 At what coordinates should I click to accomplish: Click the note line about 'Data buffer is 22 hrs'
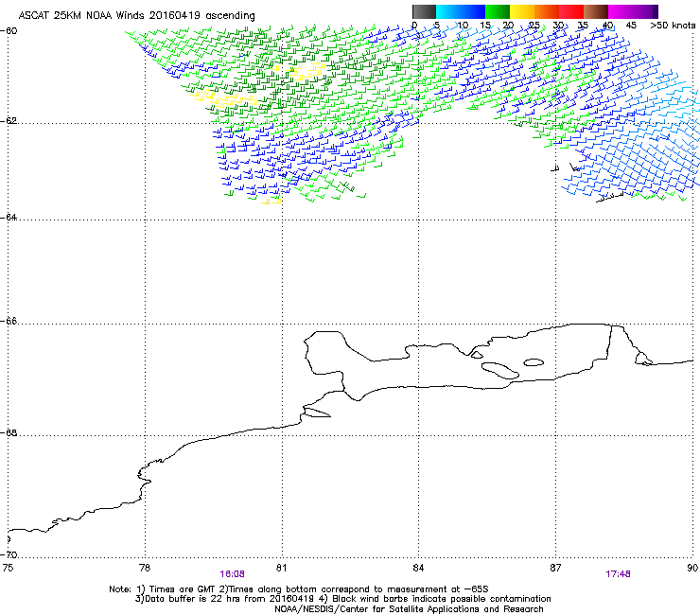342,599
